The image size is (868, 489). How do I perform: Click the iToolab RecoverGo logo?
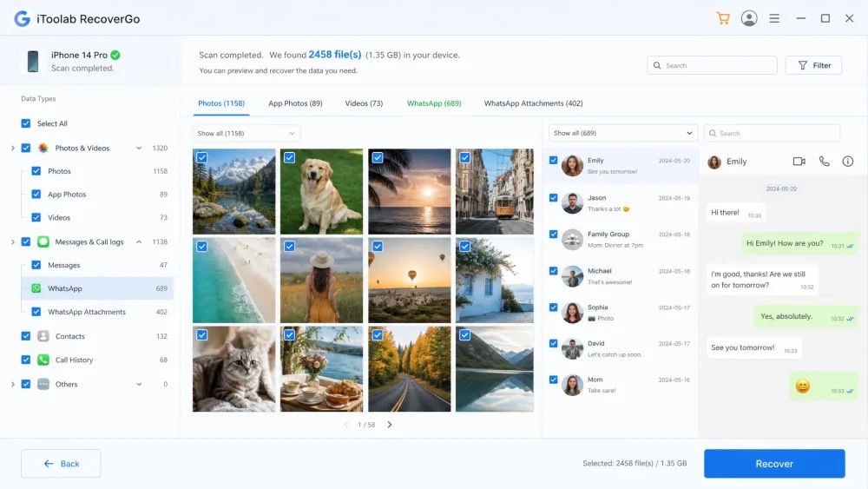click(x=23, y=18)
